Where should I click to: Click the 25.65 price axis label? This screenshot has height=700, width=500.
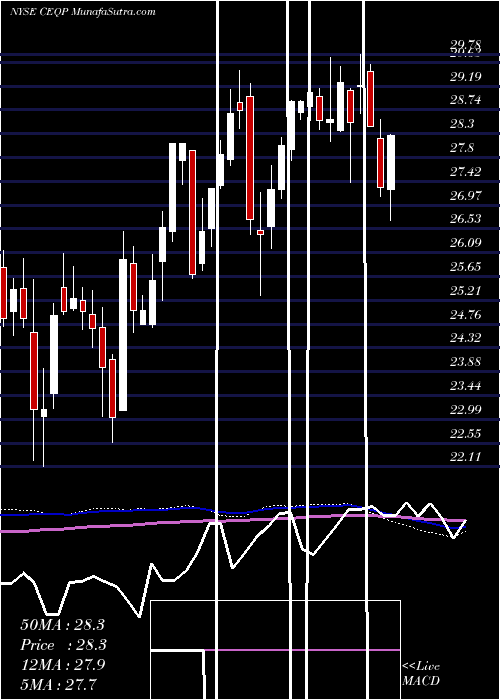click(465, 267)
